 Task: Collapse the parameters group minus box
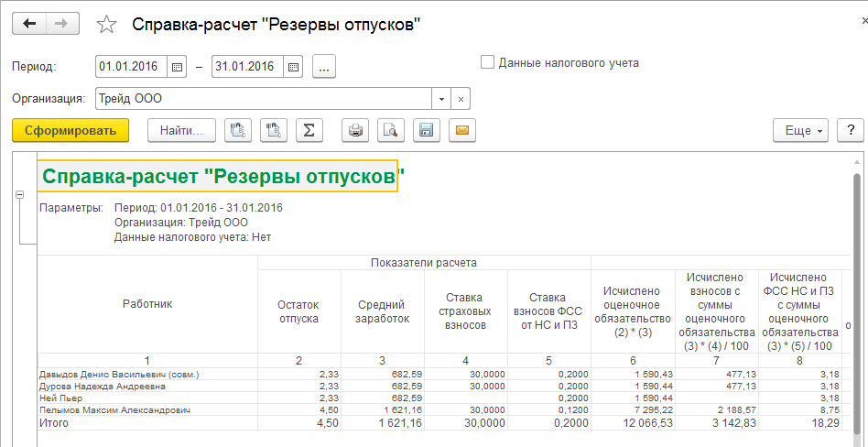19,194
